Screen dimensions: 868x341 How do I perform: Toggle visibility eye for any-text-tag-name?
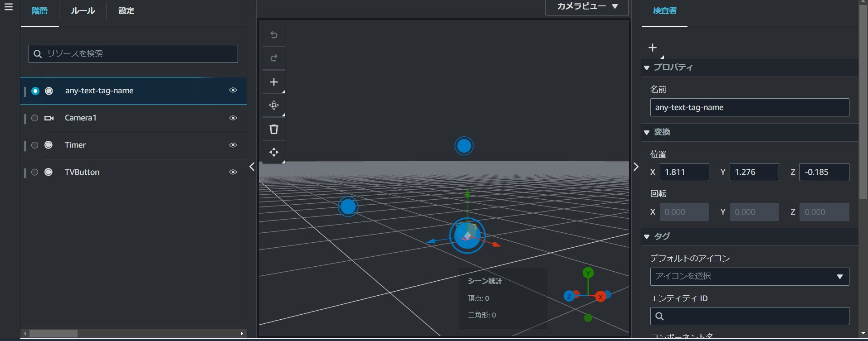233,90
